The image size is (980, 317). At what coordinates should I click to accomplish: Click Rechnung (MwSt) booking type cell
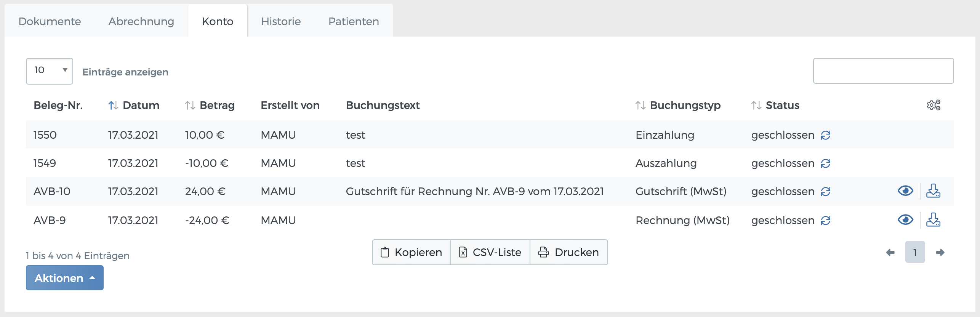[x=682, y=220]
